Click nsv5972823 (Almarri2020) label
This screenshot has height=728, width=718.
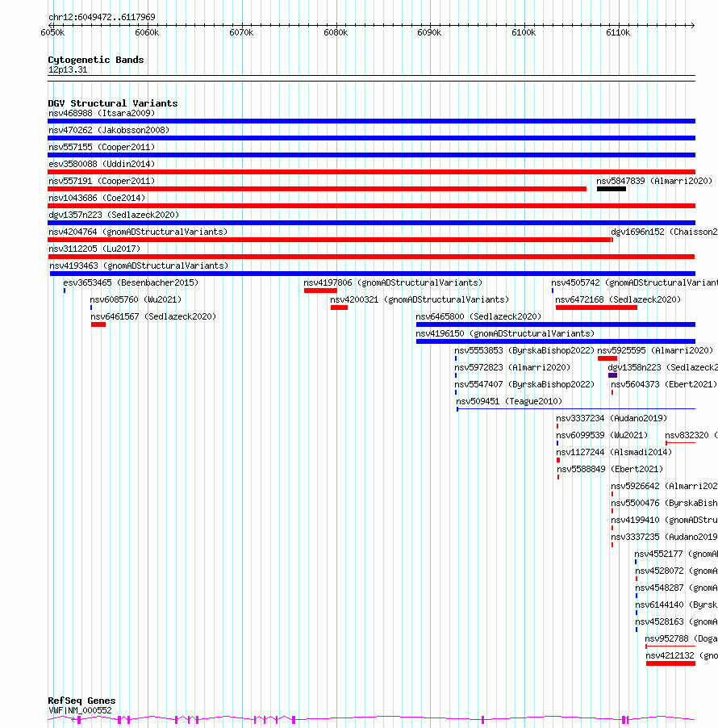512,367
